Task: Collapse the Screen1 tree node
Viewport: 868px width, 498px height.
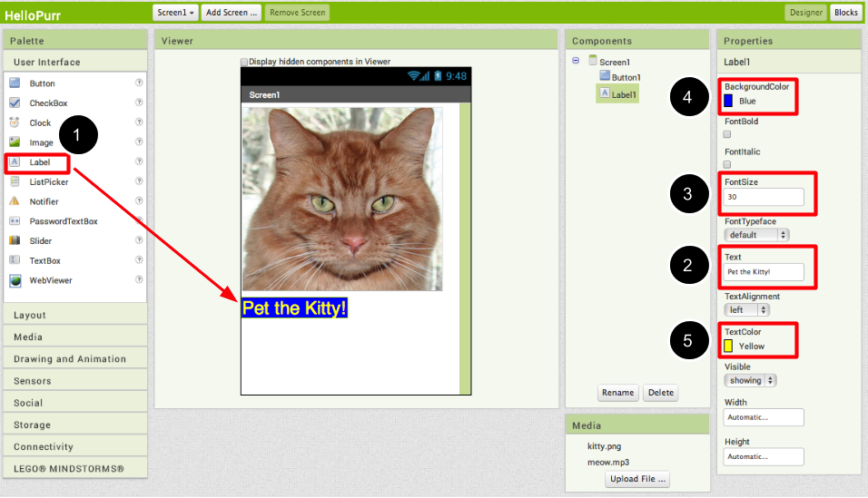Action: [576, 60]
